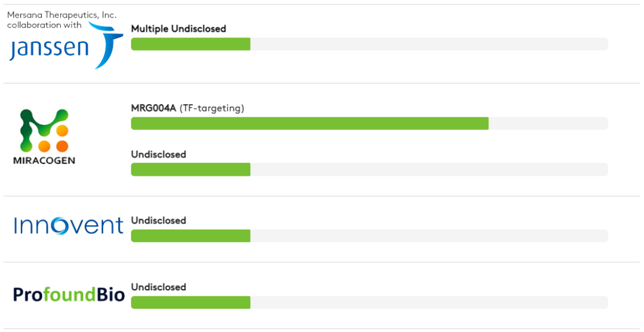Click green fill of Multiple Undisclosed progress bar
Screen dimensions: 644x332
point(190,44)
